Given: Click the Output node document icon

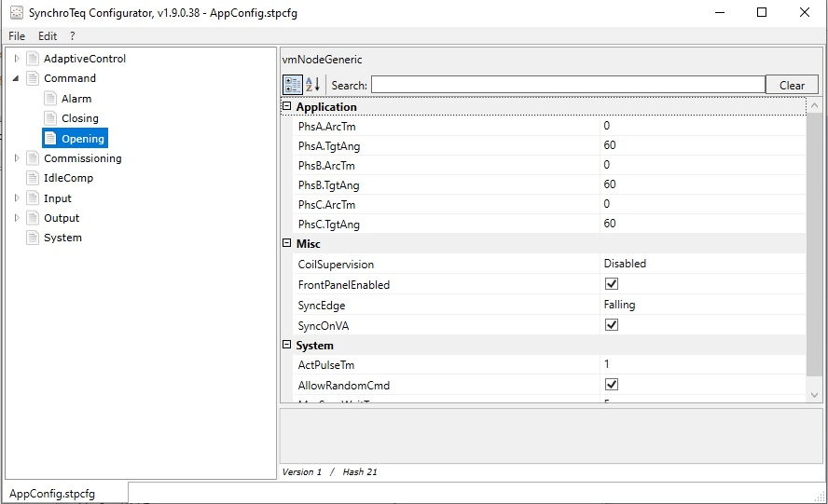Looking at the screenshot, I should [33, 218].
